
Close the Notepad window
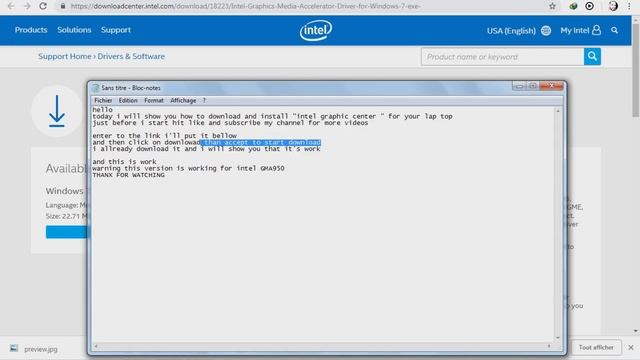pyautogui.click(x=551, y=86)
